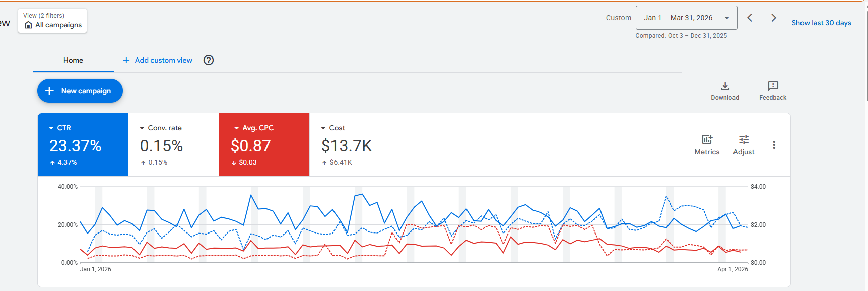Image resolution: width=868 pixels, height=291 pixels.
Task: Select the CTR value 23.37%
Action: (75, 146)
